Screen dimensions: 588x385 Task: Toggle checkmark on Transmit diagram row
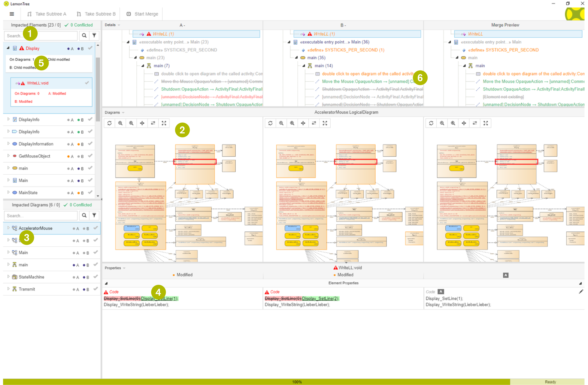[x=96, y=289]
